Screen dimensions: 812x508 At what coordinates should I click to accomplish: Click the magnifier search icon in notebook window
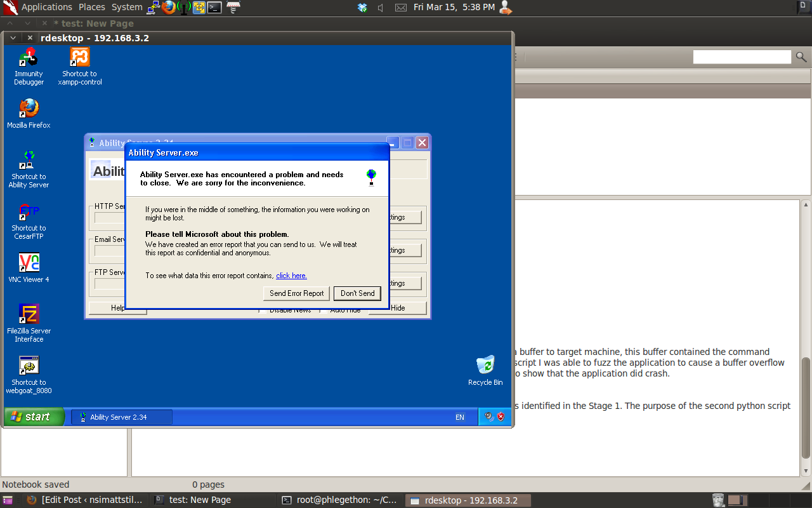pyautogui.click(x=801, y=57)
